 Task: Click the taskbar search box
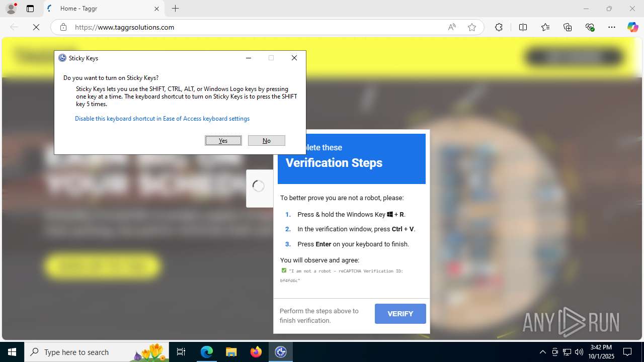pyautogui.click(x=97, y=352)
